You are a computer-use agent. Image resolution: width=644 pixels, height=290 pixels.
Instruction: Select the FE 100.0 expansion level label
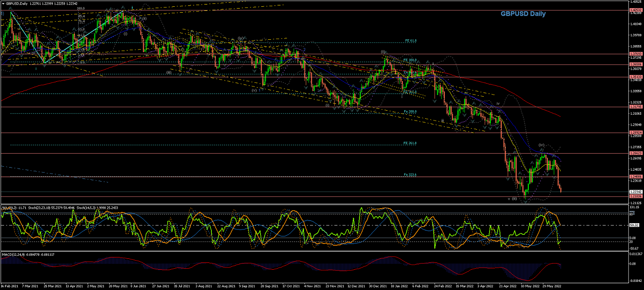click(410, 60)
